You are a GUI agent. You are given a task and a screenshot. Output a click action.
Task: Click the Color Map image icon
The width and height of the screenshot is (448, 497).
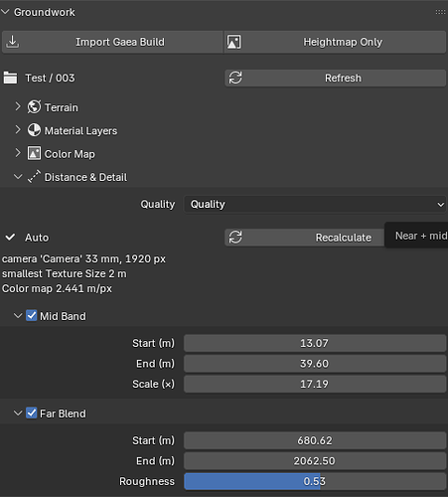click(x=34, y=153)
